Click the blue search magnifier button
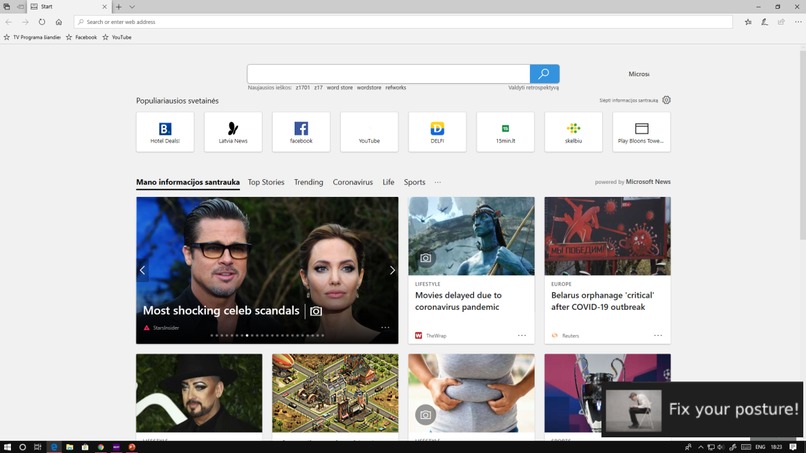 544,74
